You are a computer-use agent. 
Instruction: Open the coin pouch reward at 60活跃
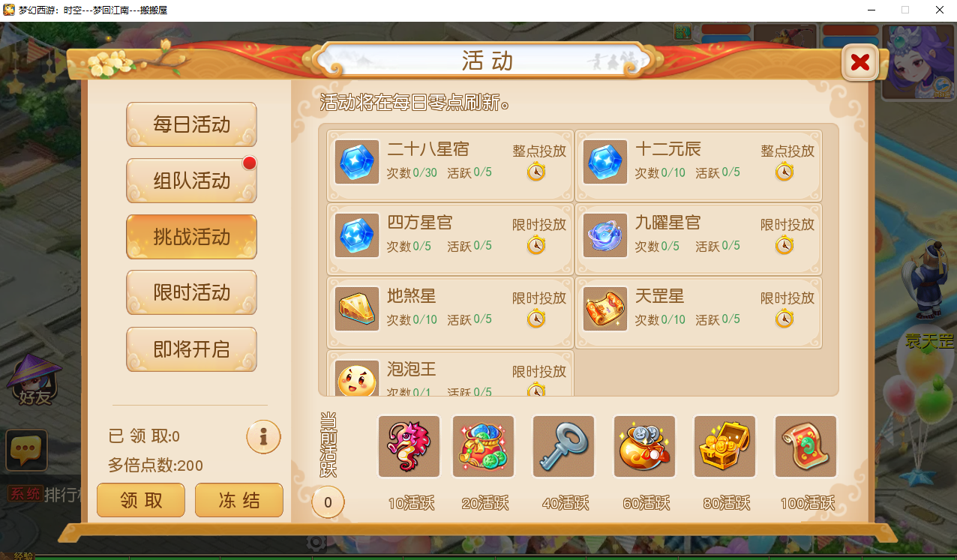click(x=644, y=446)
